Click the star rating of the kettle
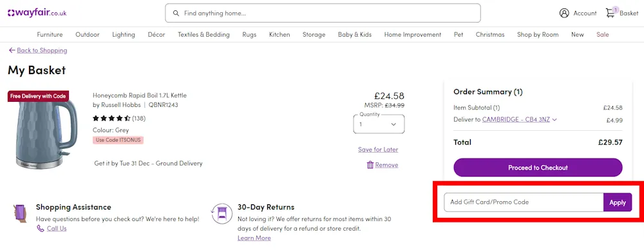Image resolution: width=644 pixels, height=252 pixels. click(111, 119)
